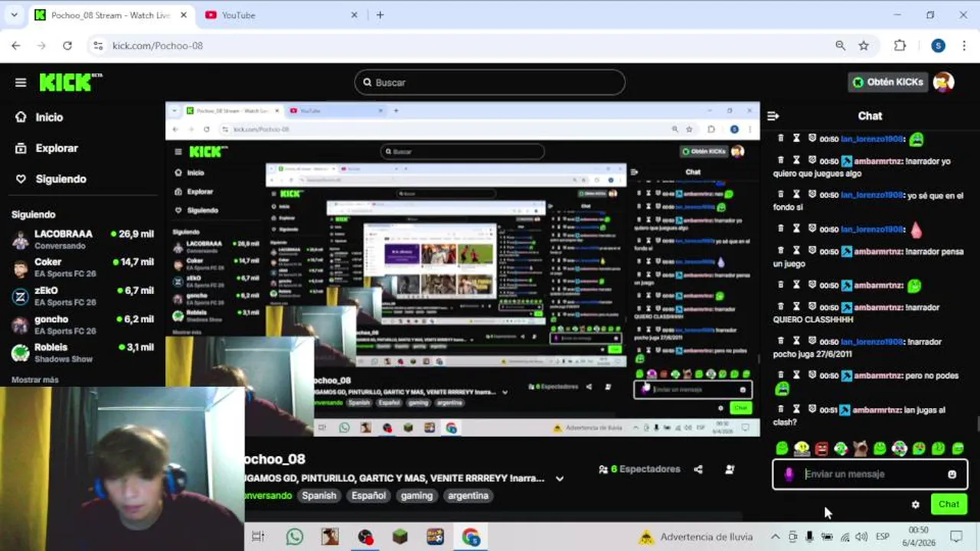Open Explorar in the sidebar
This screenshot has width=980, height=551.
tap(47, 148)
